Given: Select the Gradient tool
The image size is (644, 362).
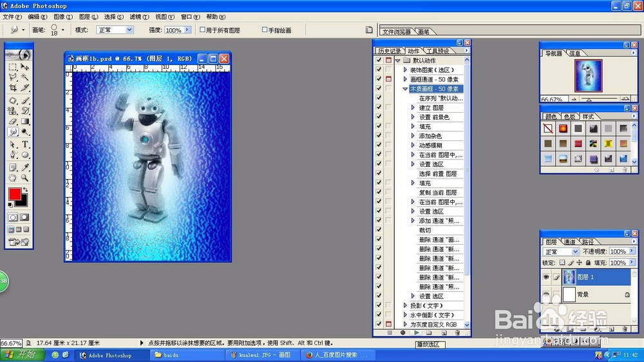Looking at the screenshot, I should [x=25, y=121].
